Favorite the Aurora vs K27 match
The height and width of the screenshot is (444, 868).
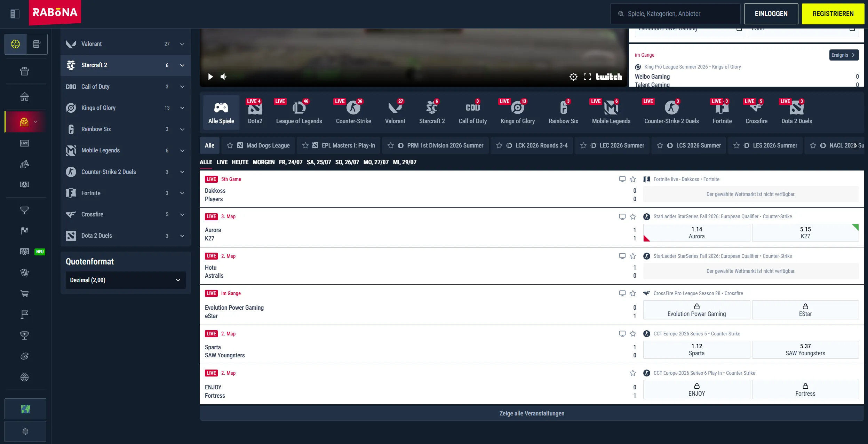point(633,217)
